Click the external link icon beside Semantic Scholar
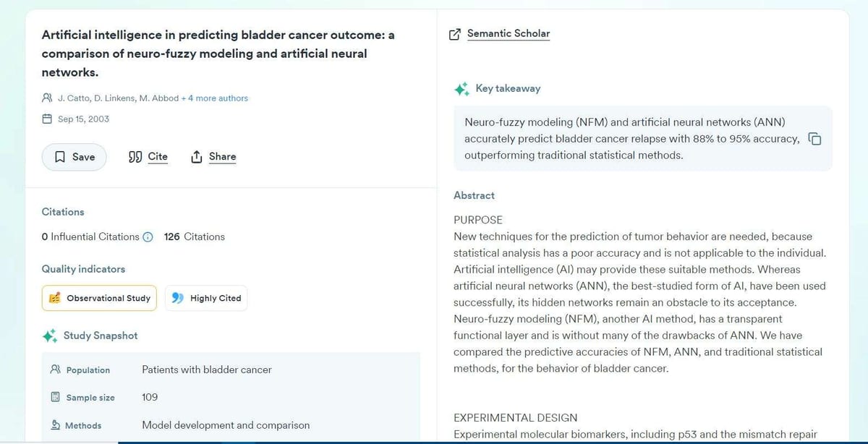 coord(455,34)
